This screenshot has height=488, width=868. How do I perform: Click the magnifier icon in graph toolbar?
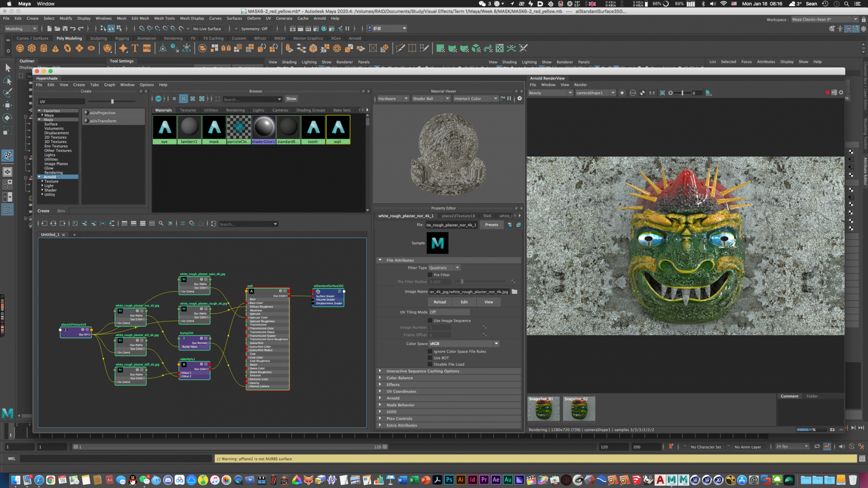(x=161, y=224)
